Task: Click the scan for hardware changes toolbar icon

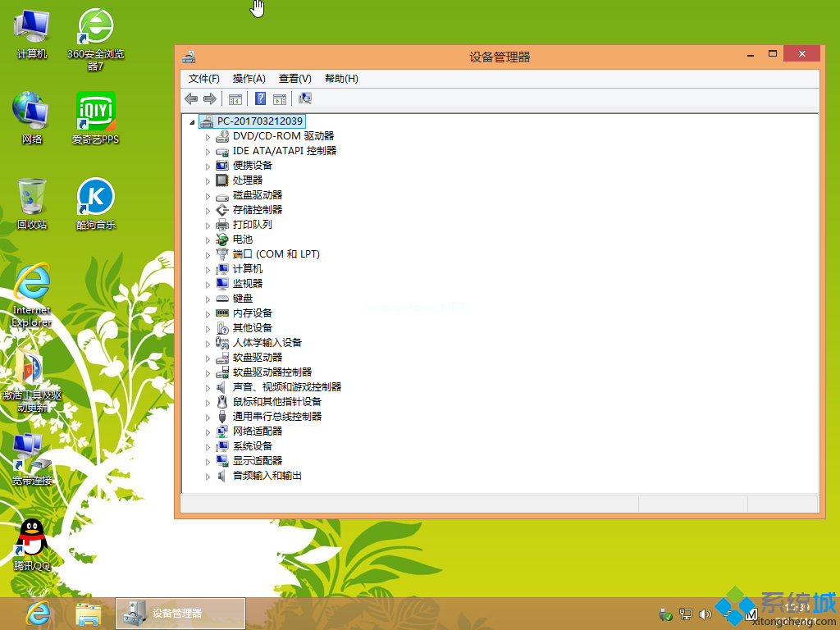Action: [x=304, y=98]
